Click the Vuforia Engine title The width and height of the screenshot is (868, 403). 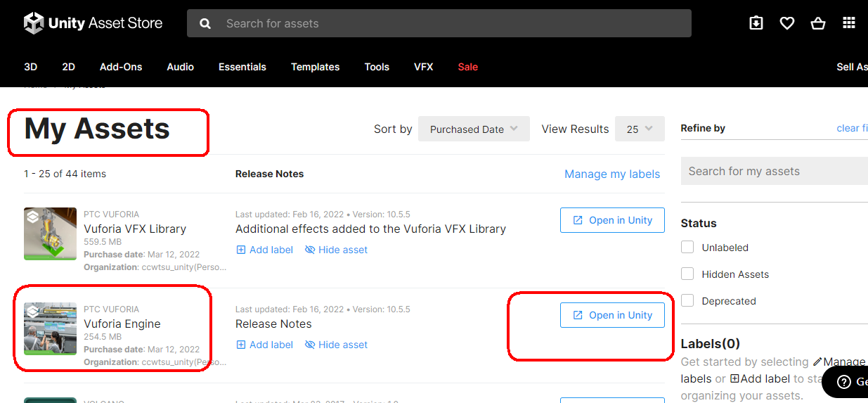122,324
